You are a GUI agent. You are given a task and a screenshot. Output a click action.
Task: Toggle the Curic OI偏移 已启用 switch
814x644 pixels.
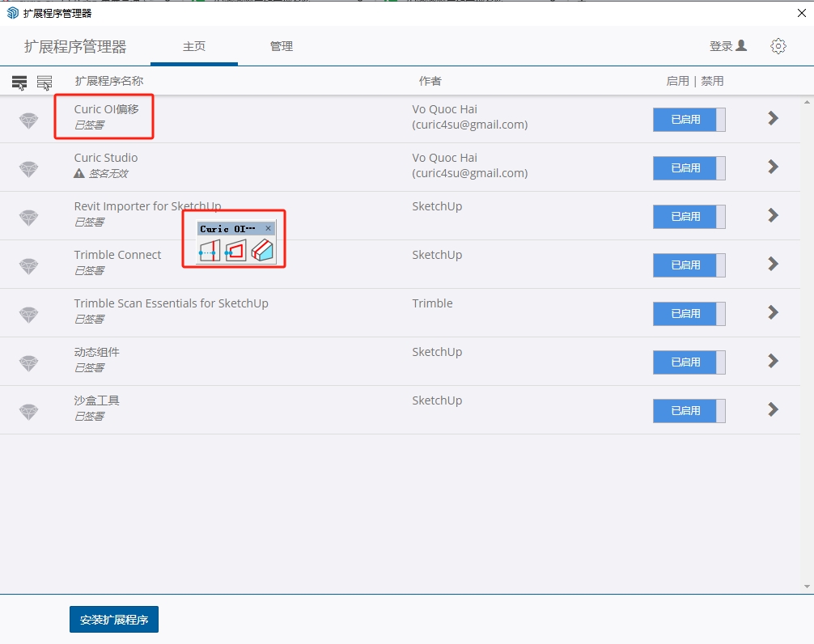689,120
